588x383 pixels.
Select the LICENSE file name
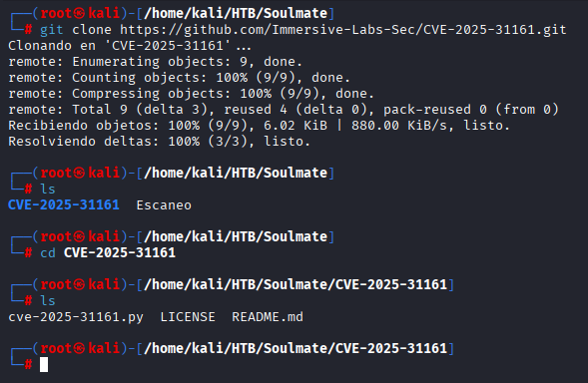point(188,317)
